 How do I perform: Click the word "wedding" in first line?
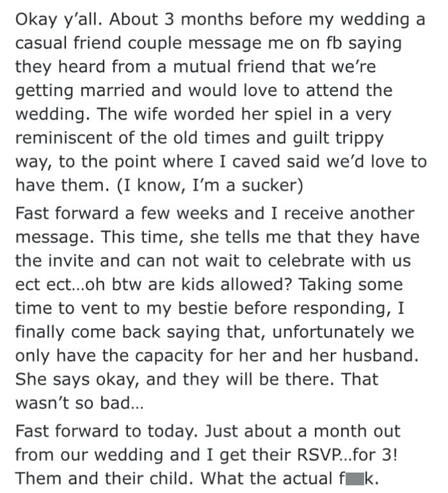376,20
